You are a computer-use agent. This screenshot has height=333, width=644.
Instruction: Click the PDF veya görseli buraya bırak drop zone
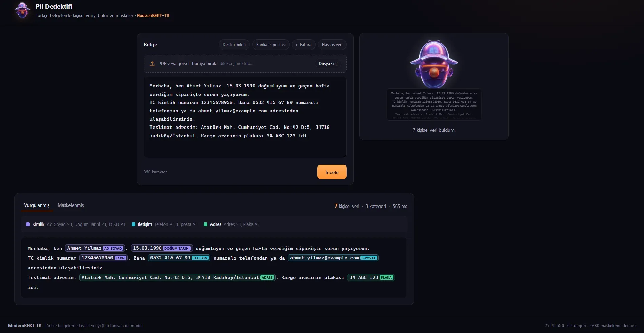(x=245, y=64)
